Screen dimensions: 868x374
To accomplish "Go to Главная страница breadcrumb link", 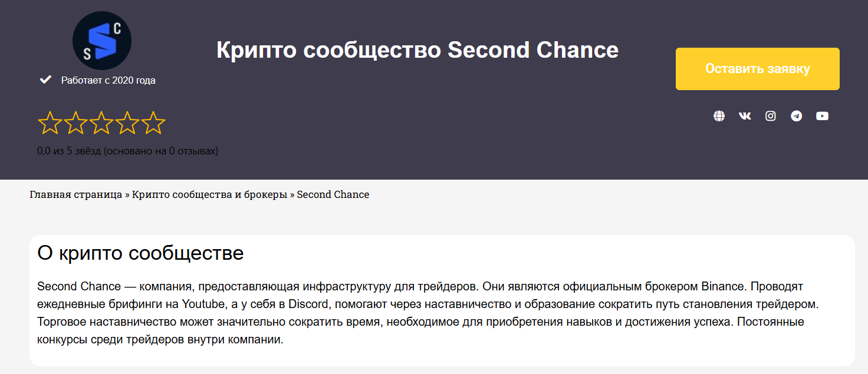I will (x=75, y=194).
